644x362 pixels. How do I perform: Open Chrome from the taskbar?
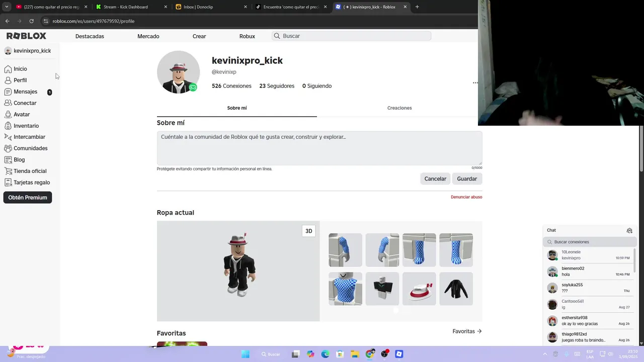click(370, 354)
